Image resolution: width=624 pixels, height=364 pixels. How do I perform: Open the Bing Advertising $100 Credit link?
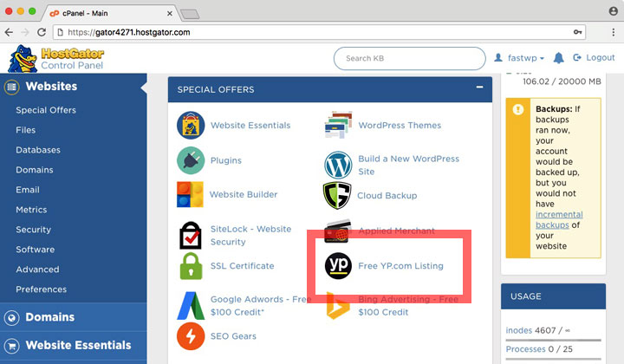click(x=408, y=306)
